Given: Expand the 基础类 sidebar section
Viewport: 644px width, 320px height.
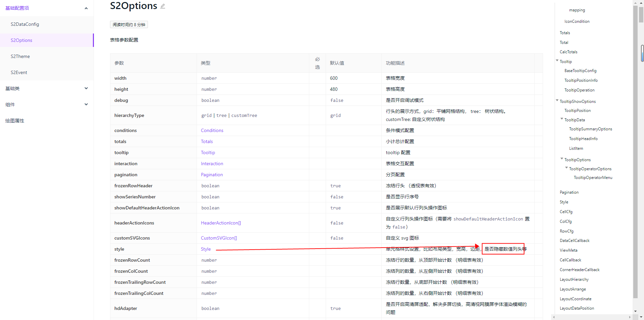Looking at the screenshot, I should tap(86, 88).
